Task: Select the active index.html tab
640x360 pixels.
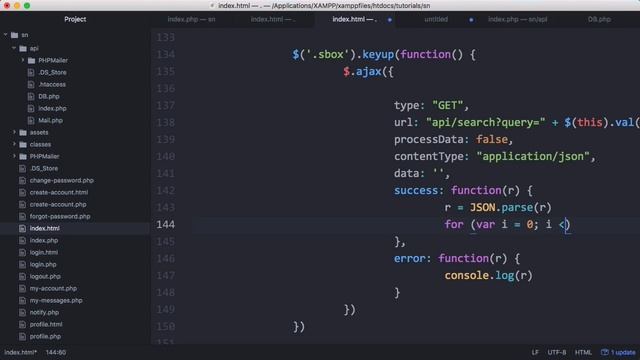Action: (354, 19)
